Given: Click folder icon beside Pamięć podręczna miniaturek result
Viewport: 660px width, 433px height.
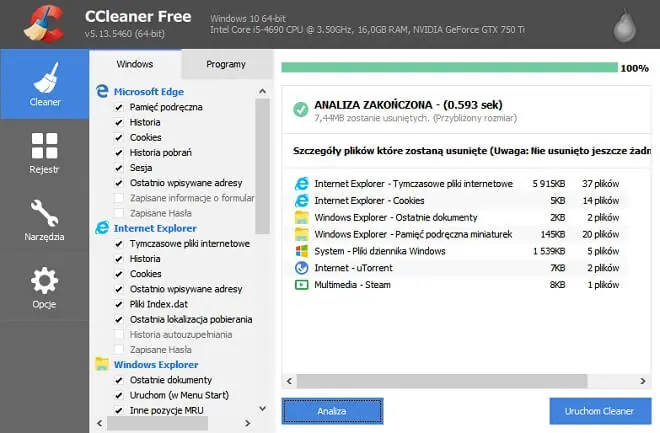Looking at the screenshot, I should [301, 234].
